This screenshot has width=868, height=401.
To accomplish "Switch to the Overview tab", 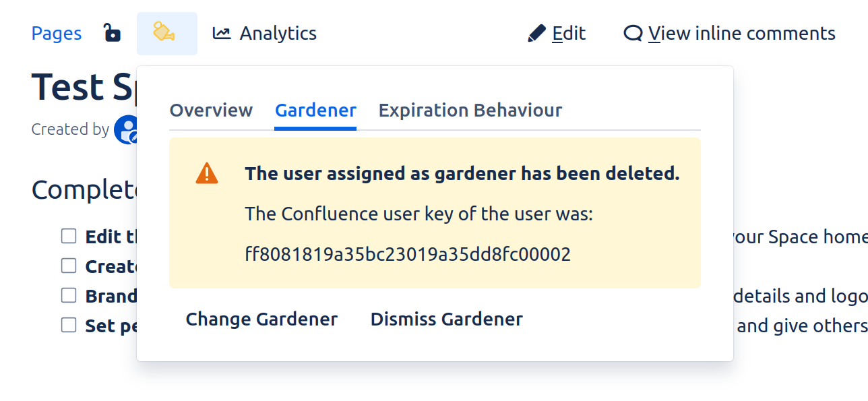I will point(211,110).
